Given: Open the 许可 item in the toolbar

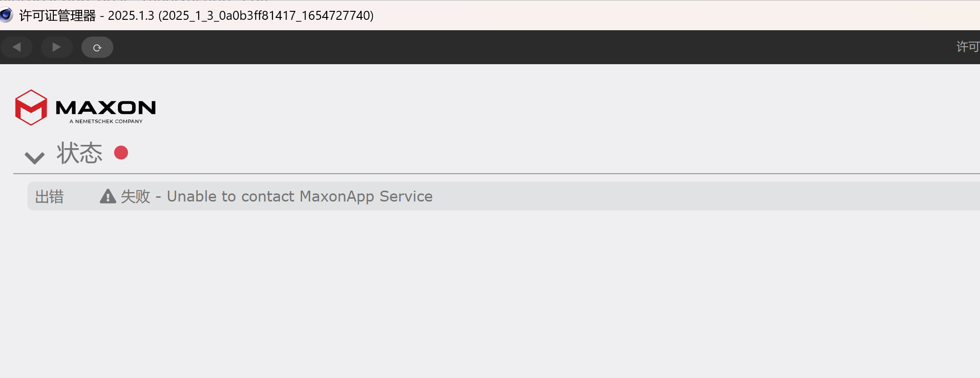Looking at the screenshot, I should 967,47.
